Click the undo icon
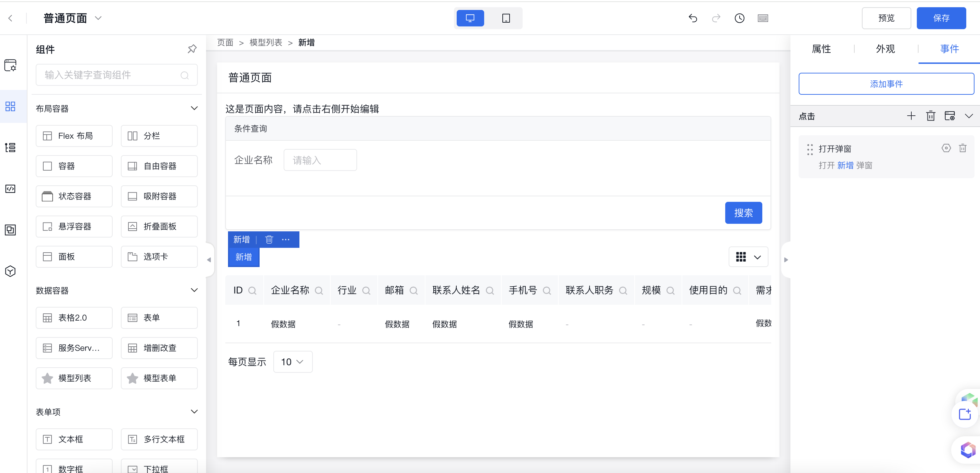This screenshot has width=980, height=473. (x=693, y=18)
